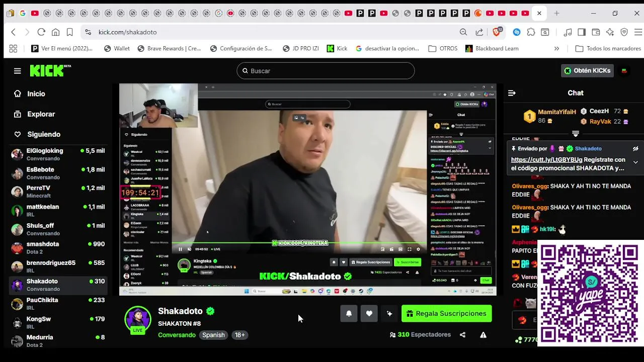This screenshot has height=362, width=644.
Task: Open the cutt.ly pinned link
Action: tap(546, 160)
